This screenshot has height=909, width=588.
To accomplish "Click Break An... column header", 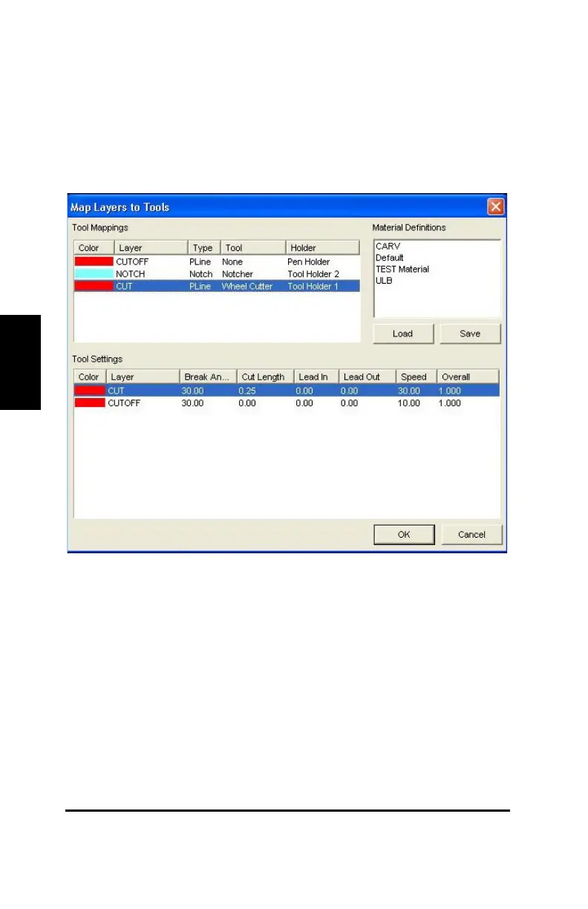I will coord(208,377).
